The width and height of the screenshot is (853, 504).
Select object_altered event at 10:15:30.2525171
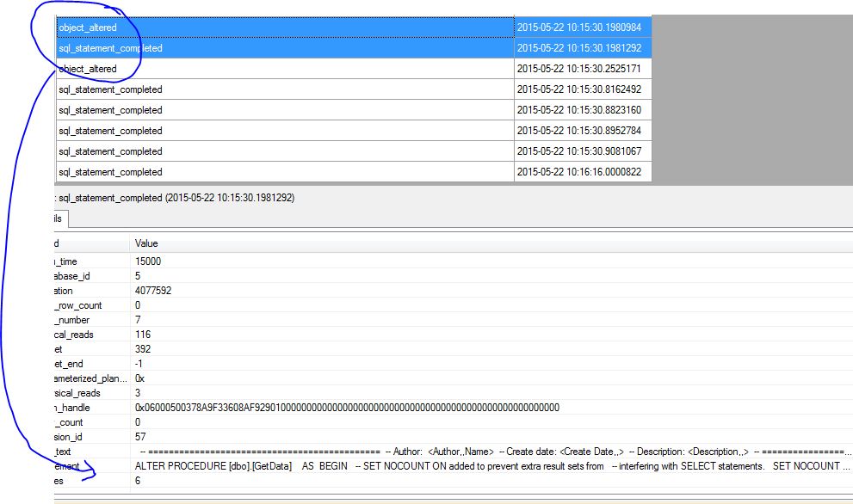coord(284,69)
